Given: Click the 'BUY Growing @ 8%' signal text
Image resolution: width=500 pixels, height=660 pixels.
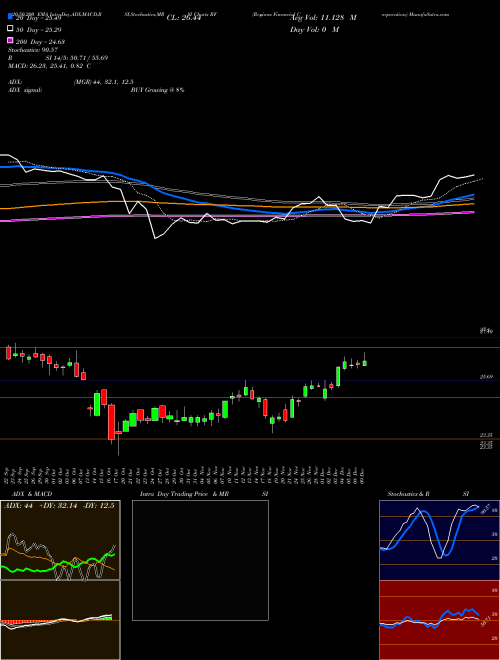Looking at the screenshot, I should 157,90.
